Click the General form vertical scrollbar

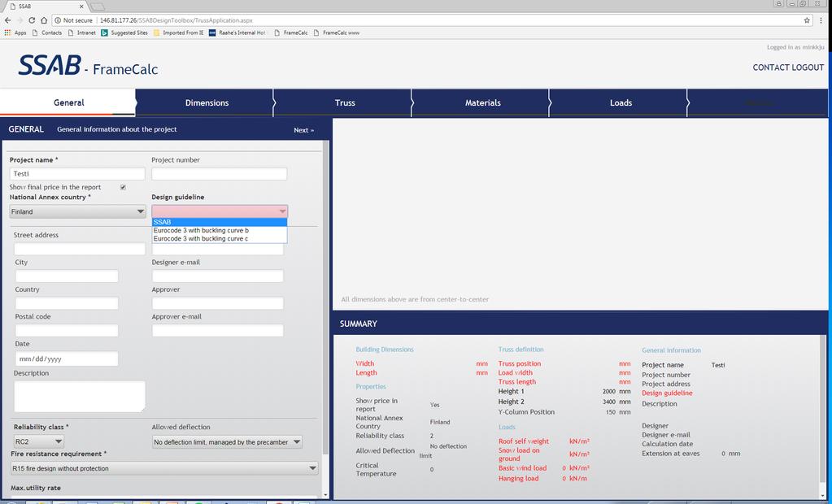point(326,297)
